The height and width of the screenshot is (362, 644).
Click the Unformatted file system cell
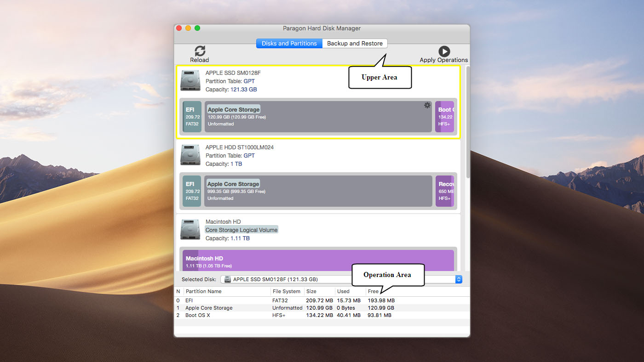tap(287, 308)
